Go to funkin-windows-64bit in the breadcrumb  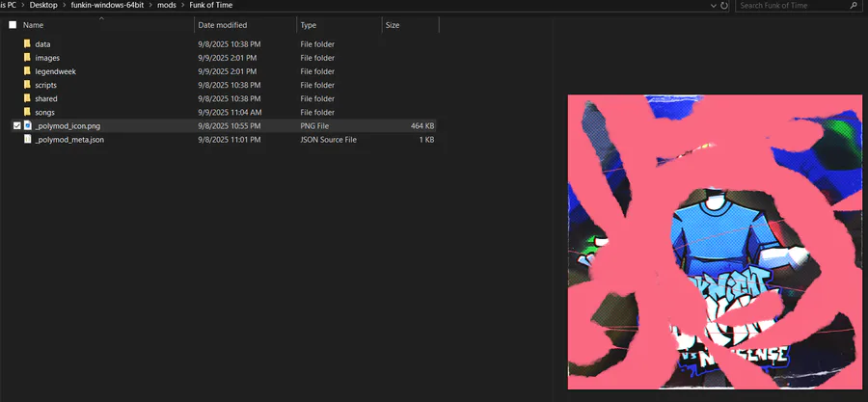[108, 6]
